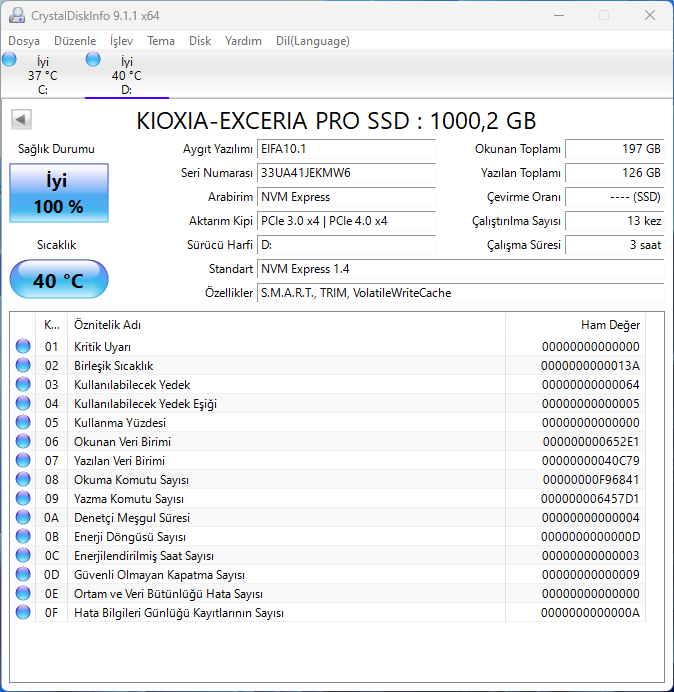
Task: Open the İşlev menu
Action: [x=121, y=41]
